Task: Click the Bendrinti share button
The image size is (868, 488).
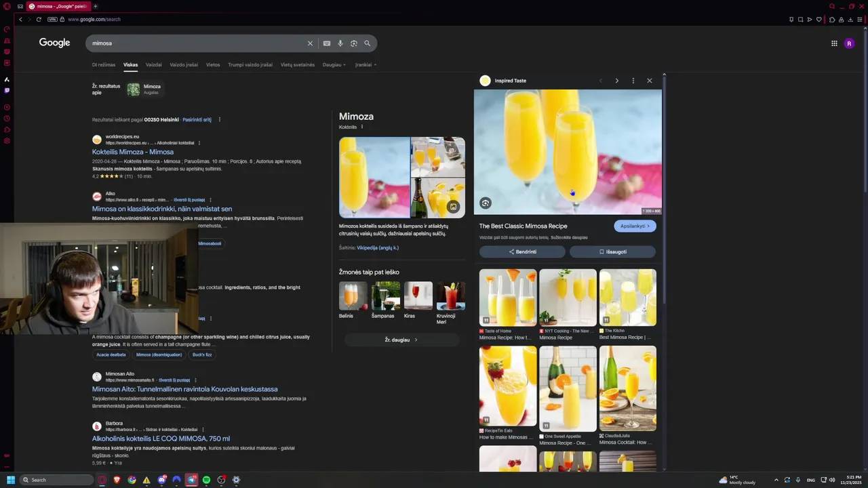Action: click(x=522, y=252)
